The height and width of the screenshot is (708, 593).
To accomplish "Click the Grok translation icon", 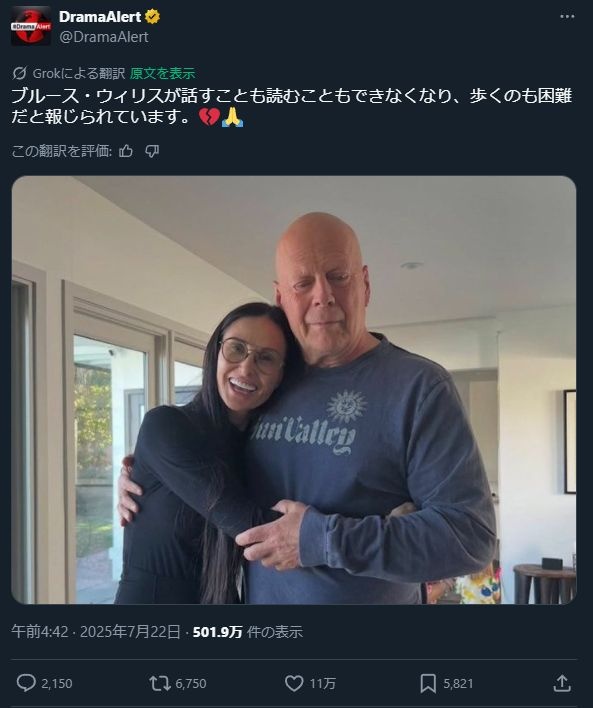I will pos(19,73).
